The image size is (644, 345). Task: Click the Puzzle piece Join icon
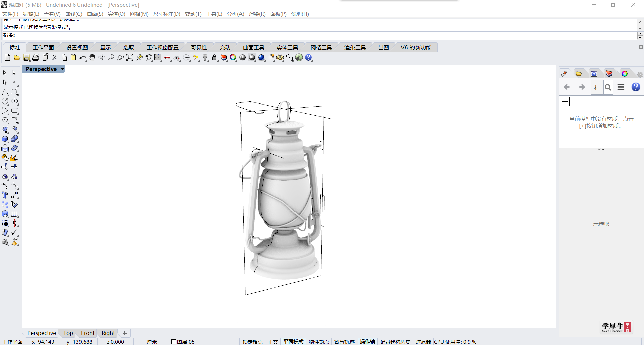click(5, 158)
